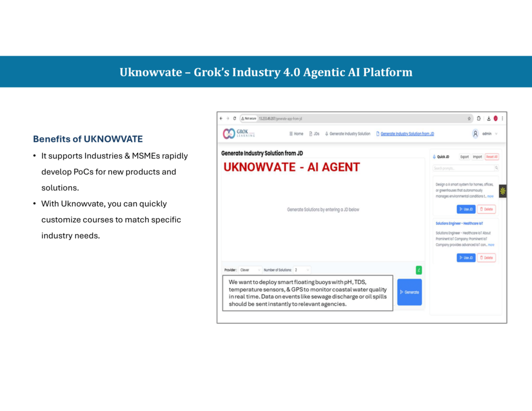Reload the page with the refresh icon
The width and height of the screenshot is (532, 411).
tap(234, 118)
